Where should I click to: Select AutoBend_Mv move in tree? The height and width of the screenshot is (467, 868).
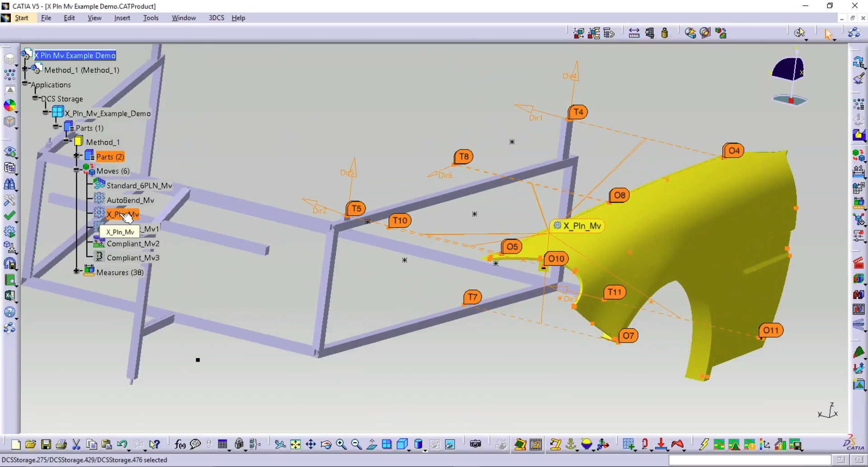[x=130, y=200]
